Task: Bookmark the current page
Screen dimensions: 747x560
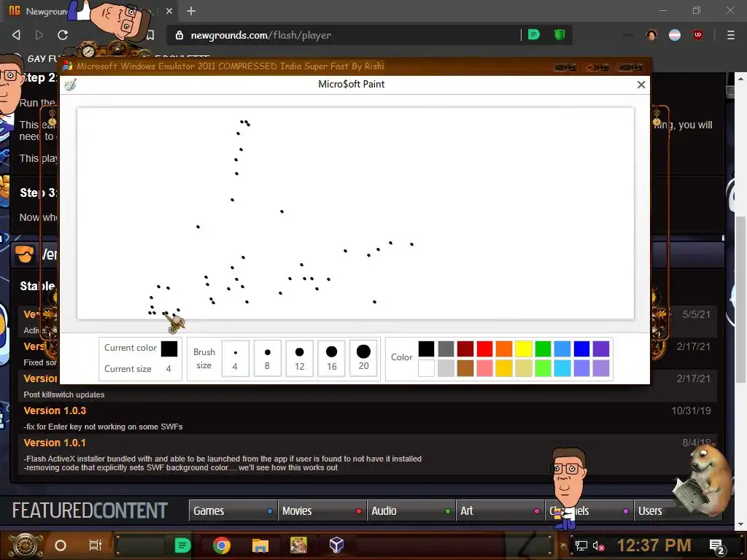Action: (150, 35)
